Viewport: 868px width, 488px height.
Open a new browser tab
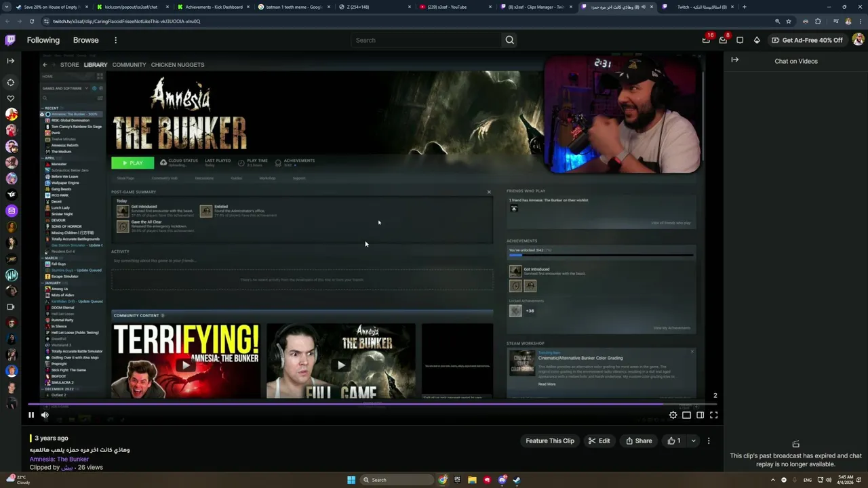(745, 7)
